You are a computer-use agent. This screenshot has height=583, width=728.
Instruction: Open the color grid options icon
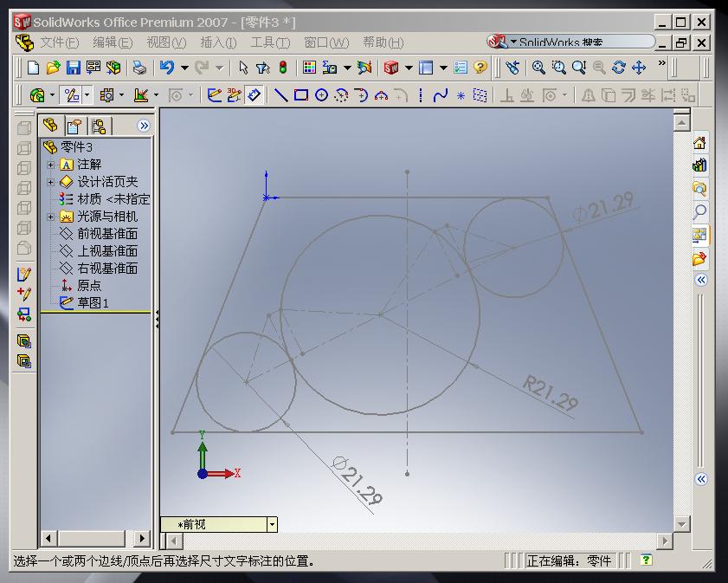(309, 68)
